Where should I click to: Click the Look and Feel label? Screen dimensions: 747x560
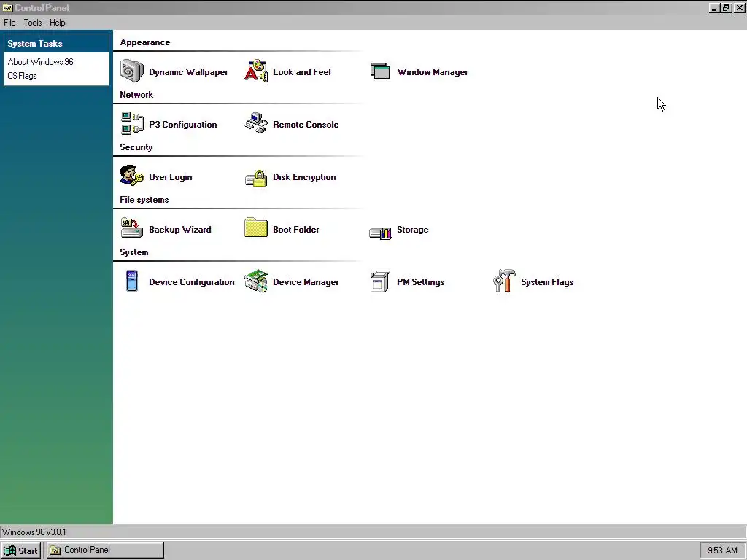(301, 72)
